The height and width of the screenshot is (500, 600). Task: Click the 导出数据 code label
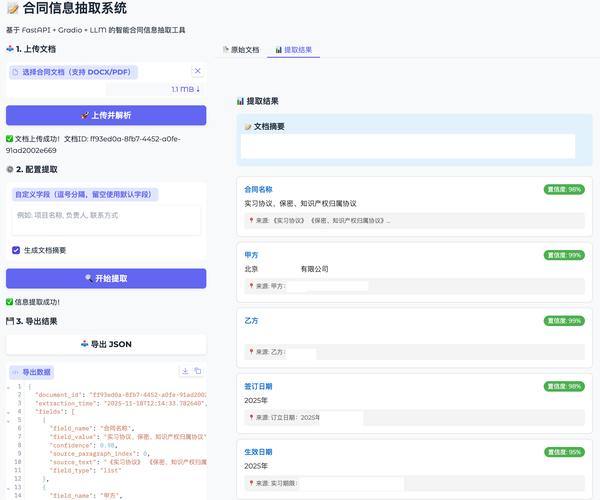[x=32, y=372]
